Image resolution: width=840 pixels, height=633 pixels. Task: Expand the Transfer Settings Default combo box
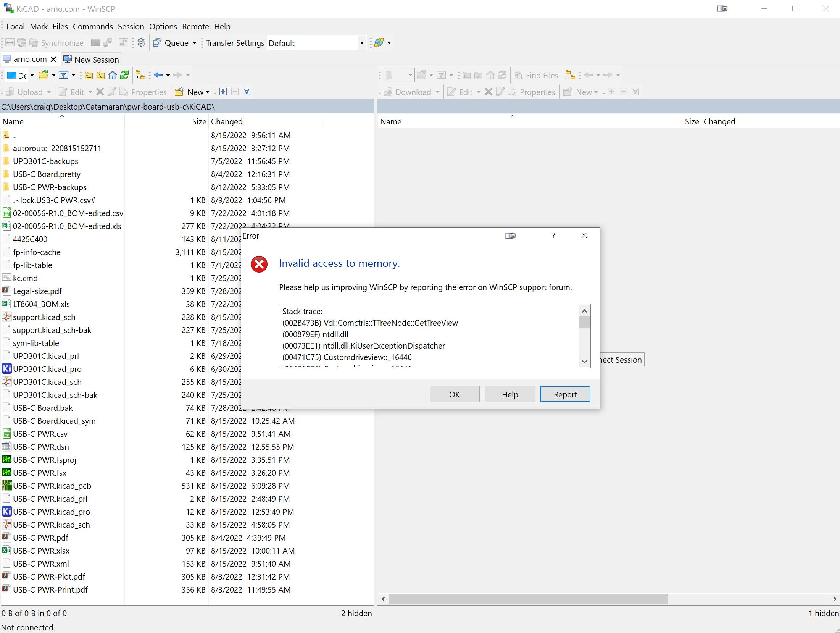361,43
